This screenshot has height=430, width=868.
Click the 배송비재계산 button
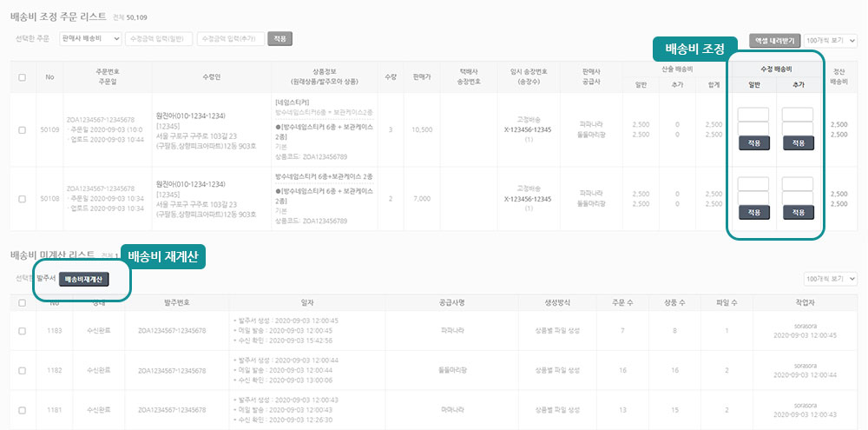(84, 279)
